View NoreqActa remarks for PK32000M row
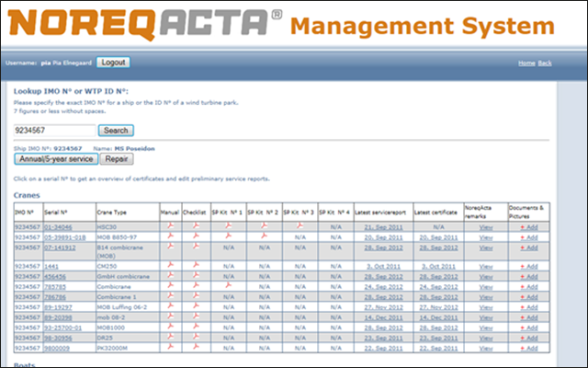588x368 pixels. tap(486, 348)
